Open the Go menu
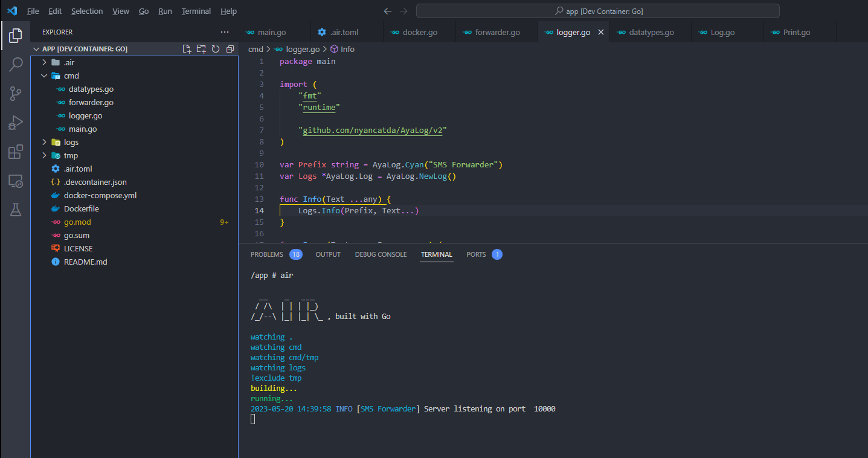The image size is (868, 458). coord(144,11)
